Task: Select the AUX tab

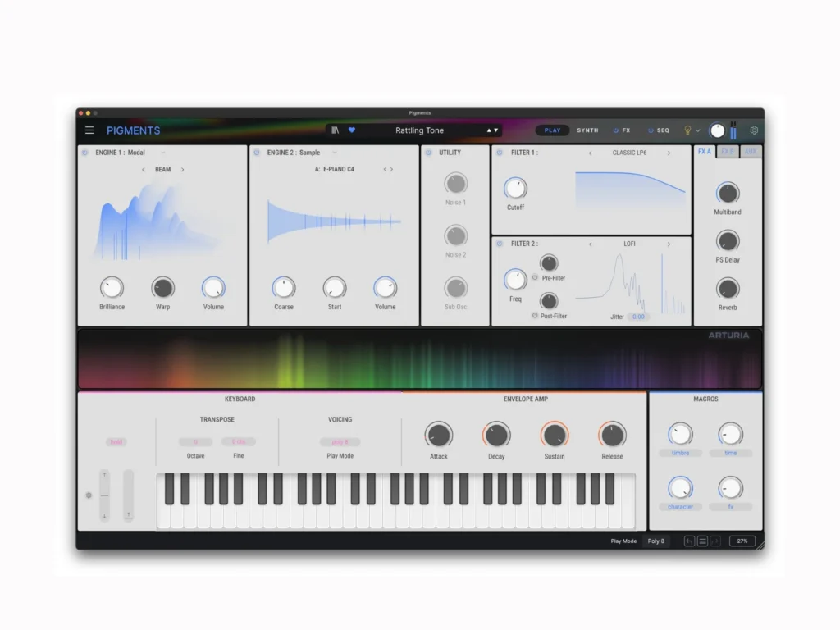Action: (751, 152)
